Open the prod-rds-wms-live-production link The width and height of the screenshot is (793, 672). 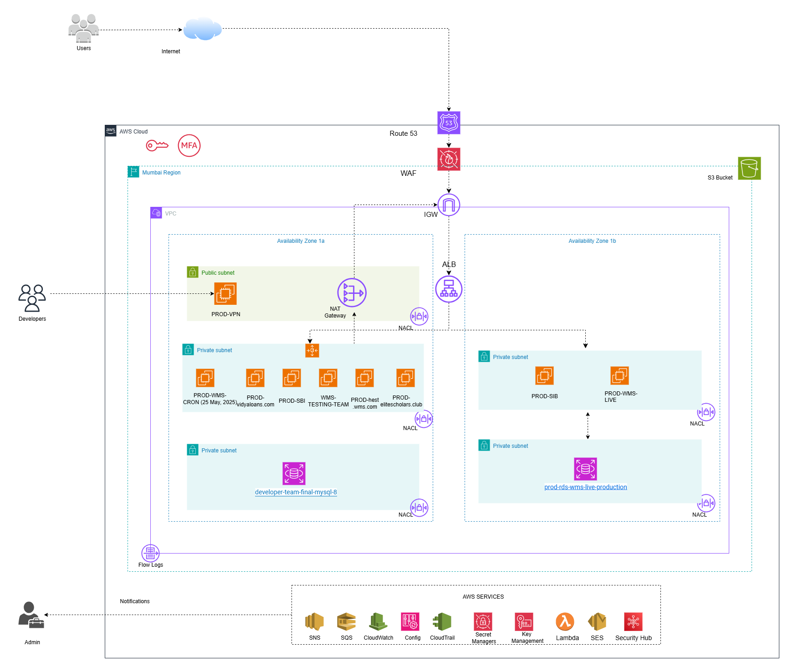tap(585, 487)
